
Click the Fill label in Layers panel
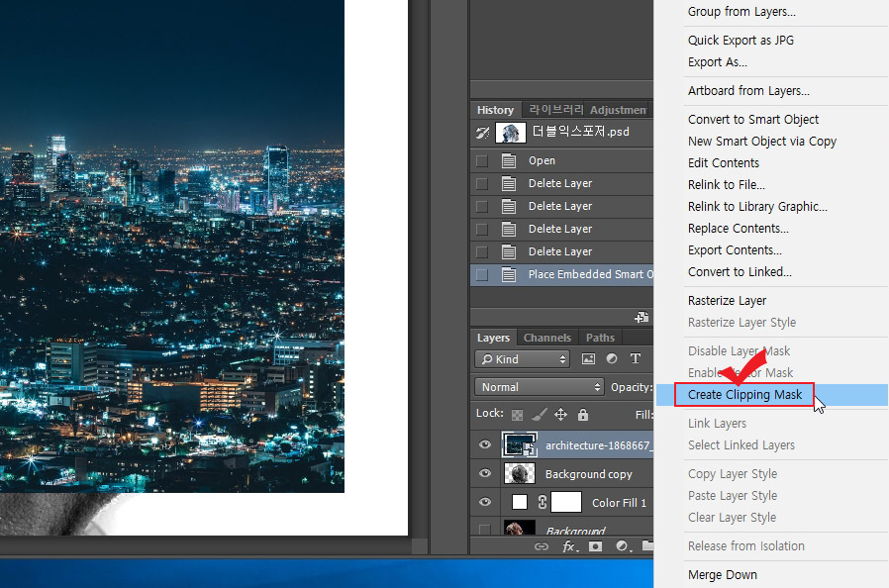643,415
